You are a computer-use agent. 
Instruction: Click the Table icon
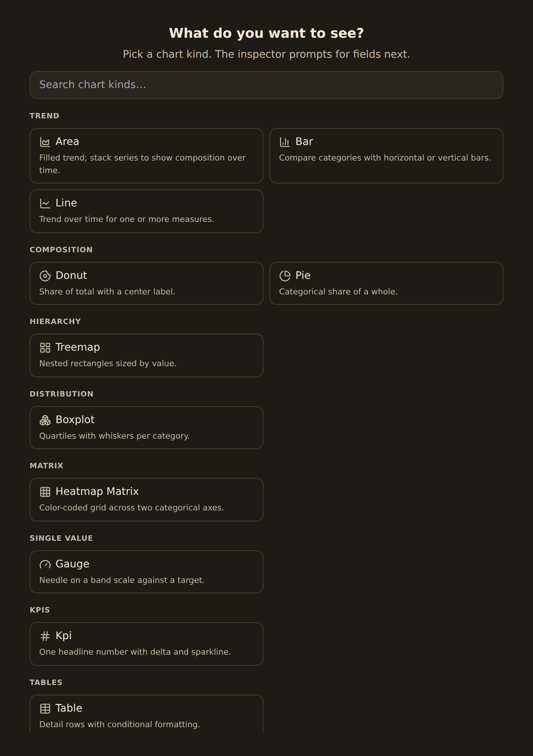point(45,709)
